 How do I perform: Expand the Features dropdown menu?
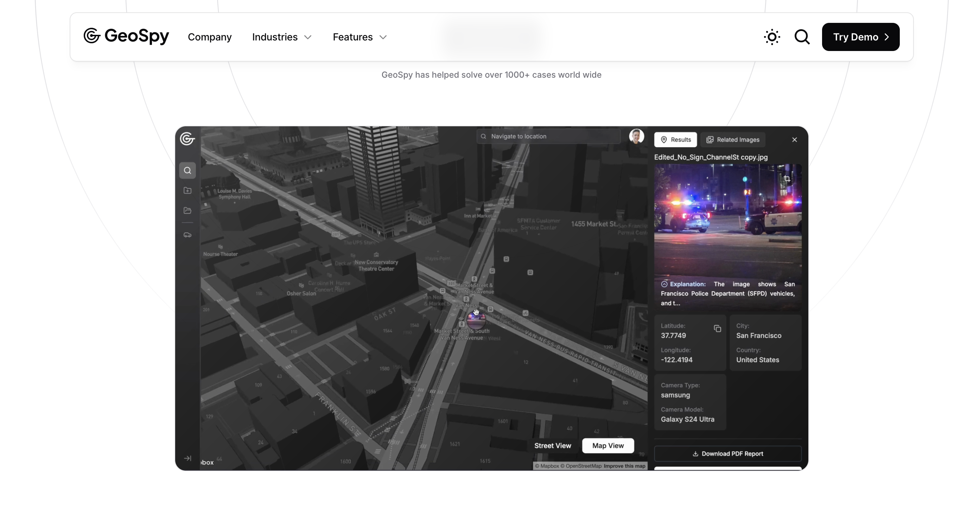(x=359, y=37)
